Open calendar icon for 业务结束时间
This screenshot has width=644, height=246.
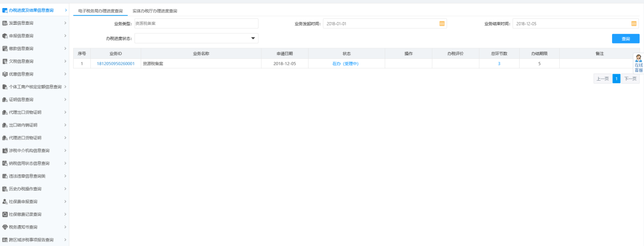[633, 23]
